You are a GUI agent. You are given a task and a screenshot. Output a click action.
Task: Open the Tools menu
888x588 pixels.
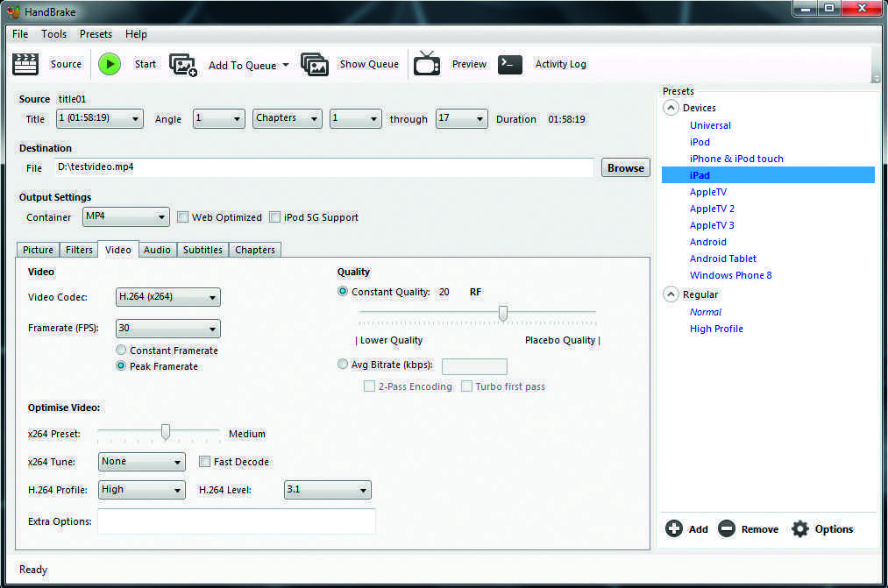tap(53, 34)
